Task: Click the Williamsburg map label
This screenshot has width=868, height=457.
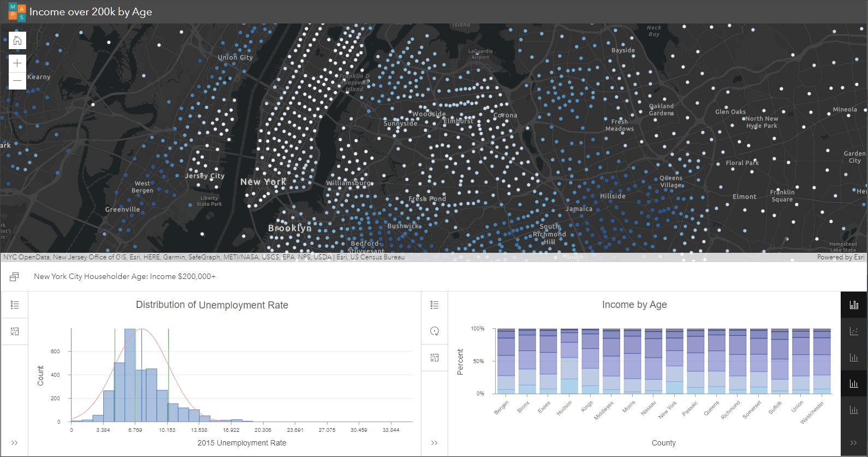Action: tap(349, 183)
